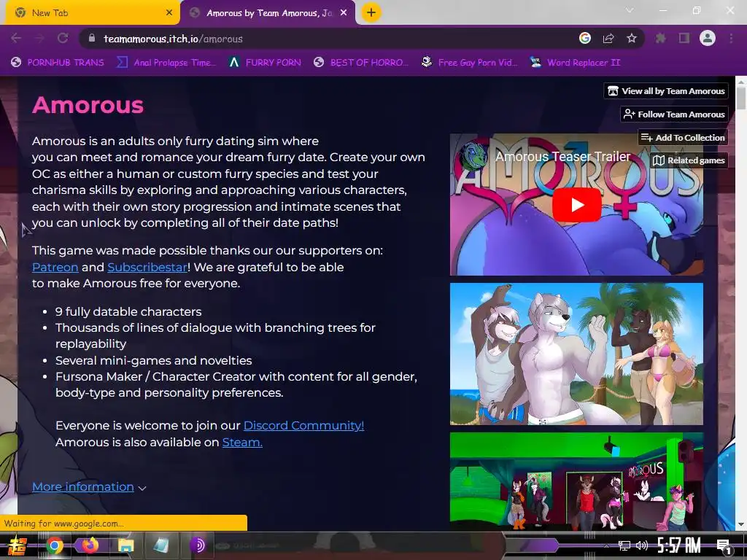Open the notification center icon
The width and height of the screenshot is (747, 560).
[724, 546]
